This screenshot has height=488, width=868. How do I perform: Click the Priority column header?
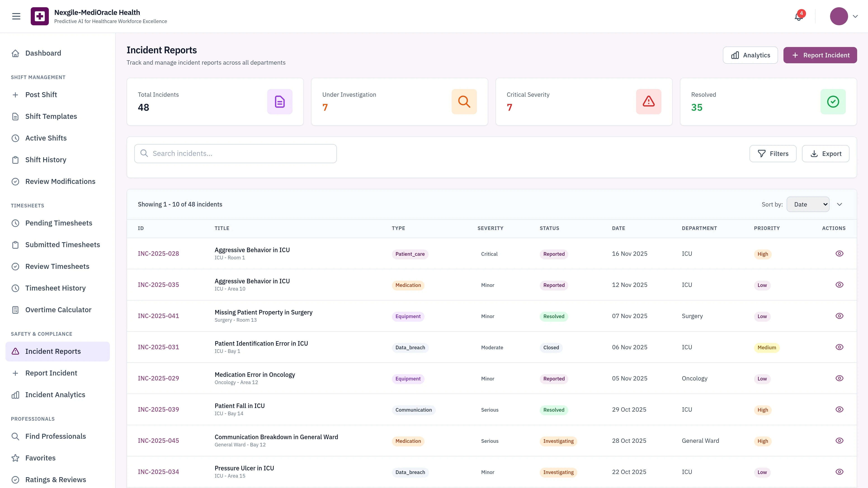(x=767, y=228)
